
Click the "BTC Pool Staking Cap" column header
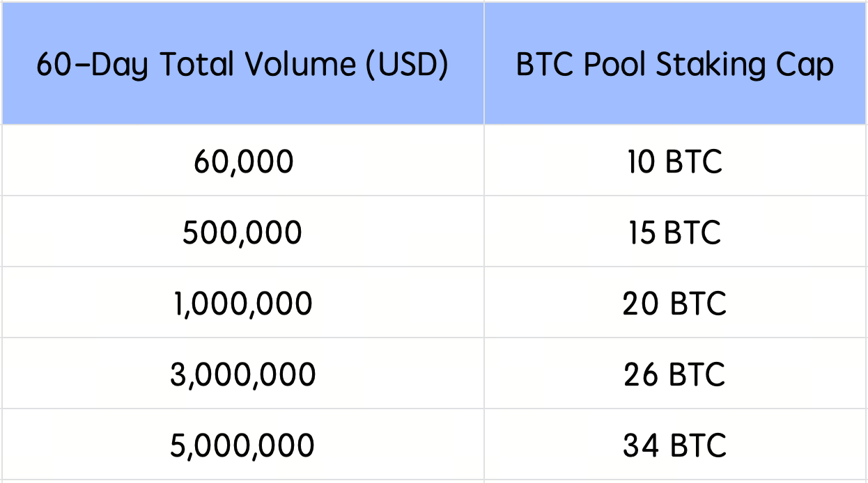point(674,65)
